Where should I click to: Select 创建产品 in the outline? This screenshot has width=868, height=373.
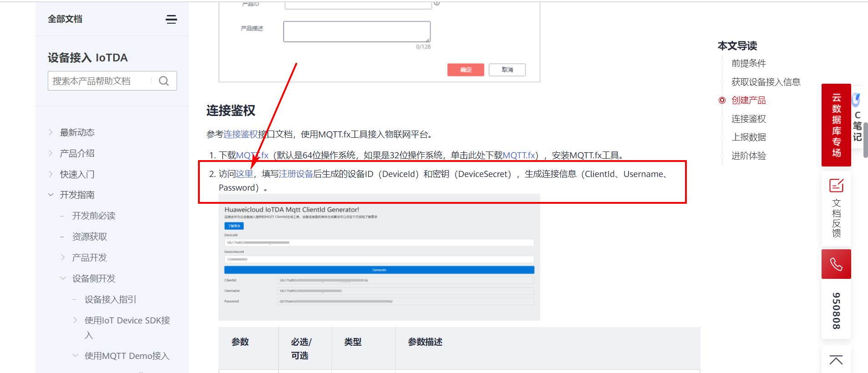tap(749, 100)
